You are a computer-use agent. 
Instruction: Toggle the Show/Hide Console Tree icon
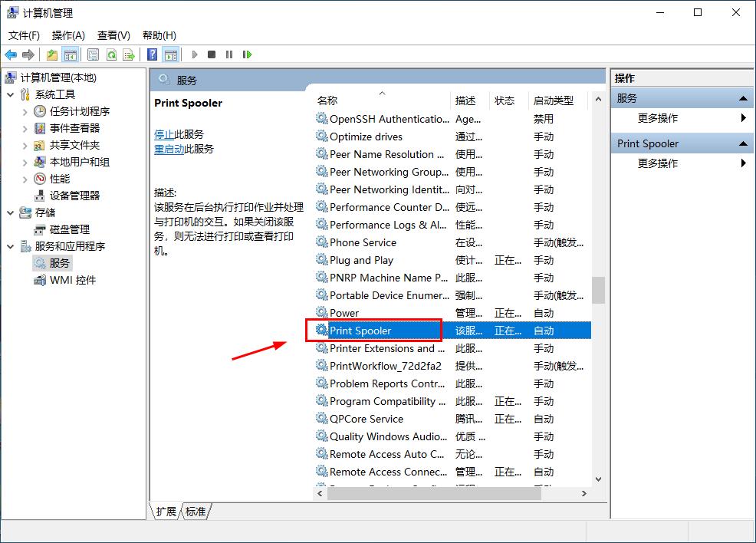(71, 54)
